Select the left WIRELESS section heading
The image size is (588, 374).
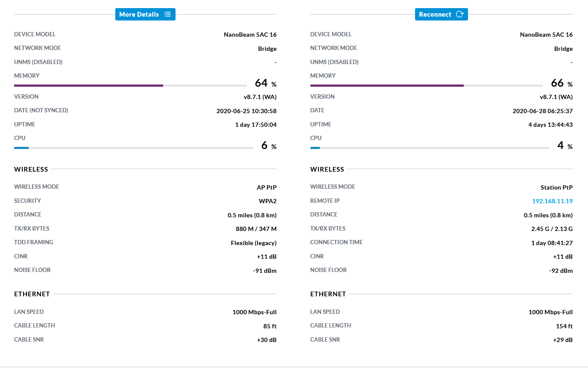click(31, 169)
